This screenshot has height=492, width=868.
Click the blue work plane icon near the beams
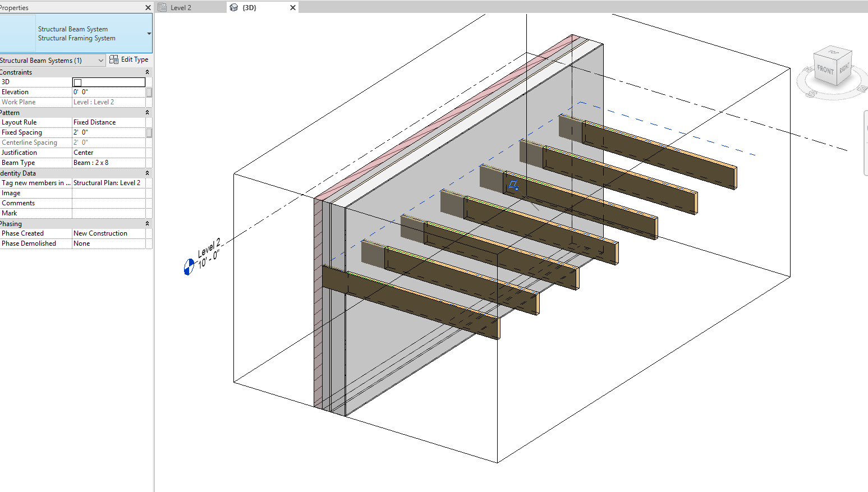513,185
